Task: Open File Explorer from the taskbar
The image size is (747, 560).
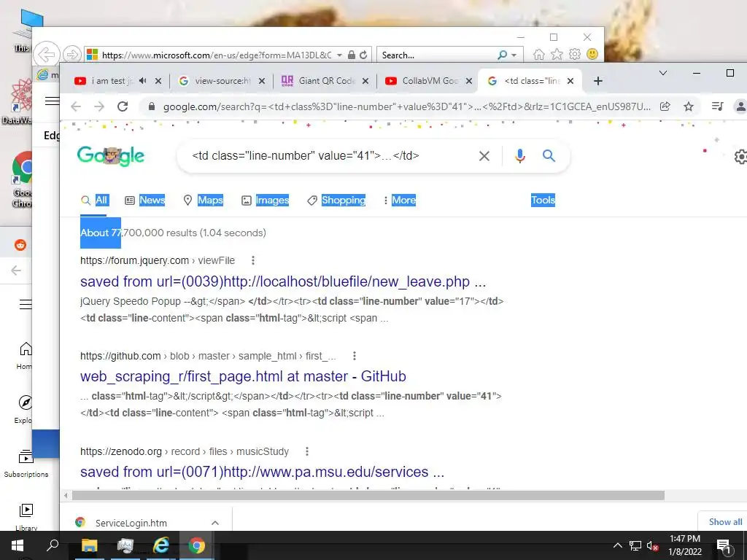Action: [89, 545]
